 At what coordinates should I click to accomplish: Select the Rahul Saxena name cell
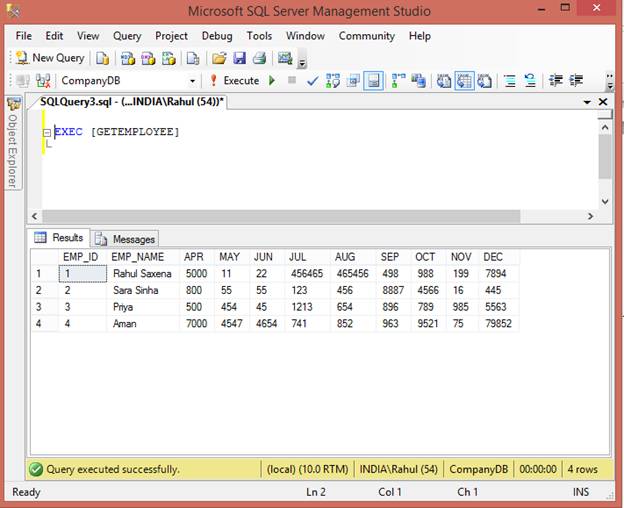coord(143,274)
